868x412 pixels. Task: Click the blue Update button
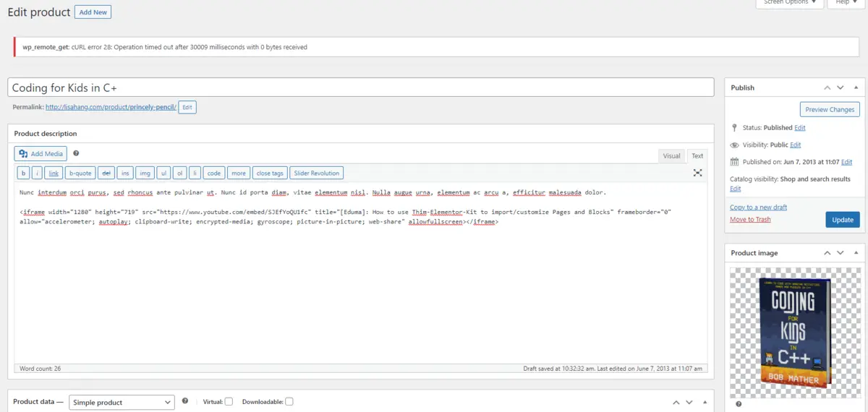843,220
